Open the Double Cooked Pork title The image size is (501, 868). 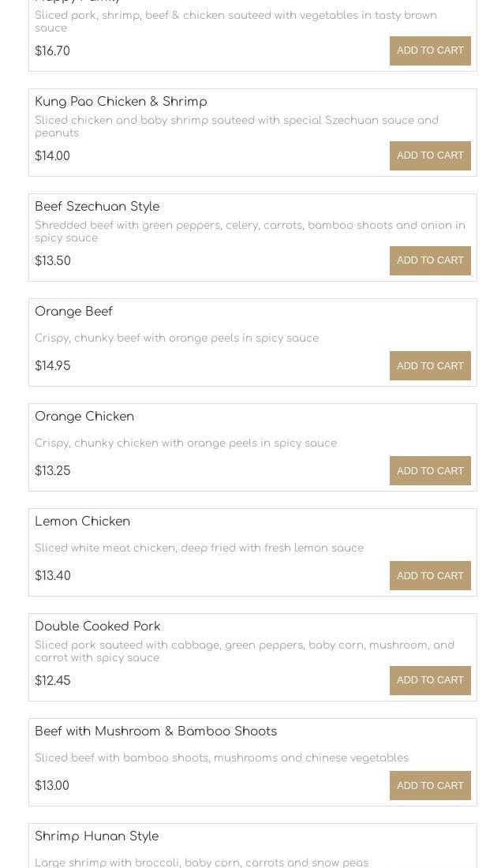pyautogui.click(x=97, y=627)
